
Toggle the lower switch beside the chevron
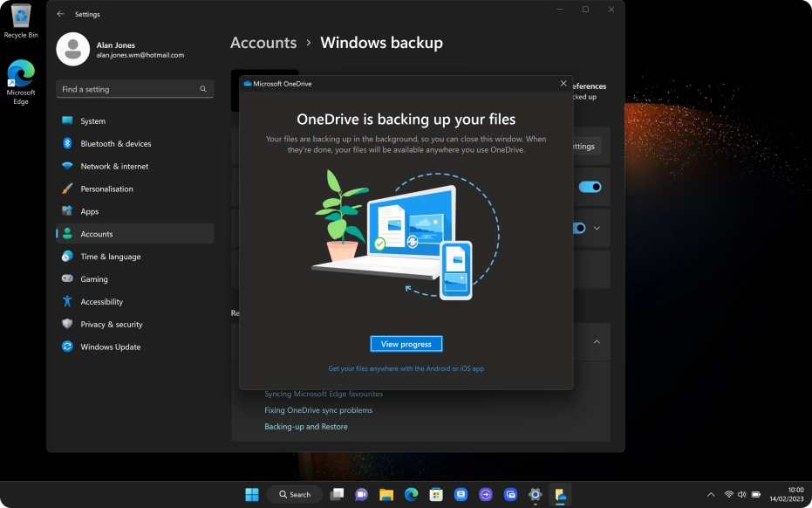(x=579, y=228)
